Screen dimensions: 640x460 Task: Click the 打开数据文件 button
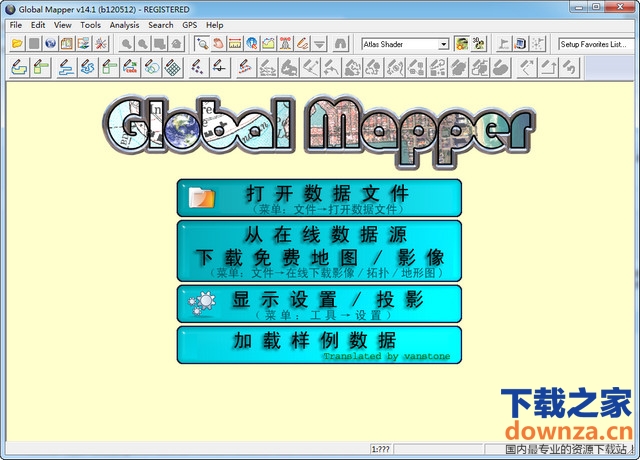coord(319,198)
